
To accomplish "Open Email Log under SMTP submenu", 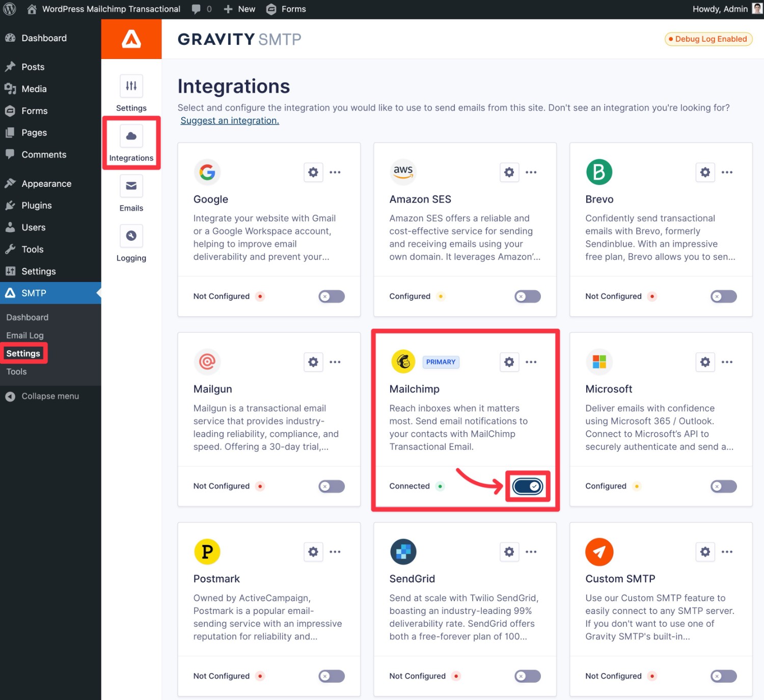I will (x=25, y=335).
